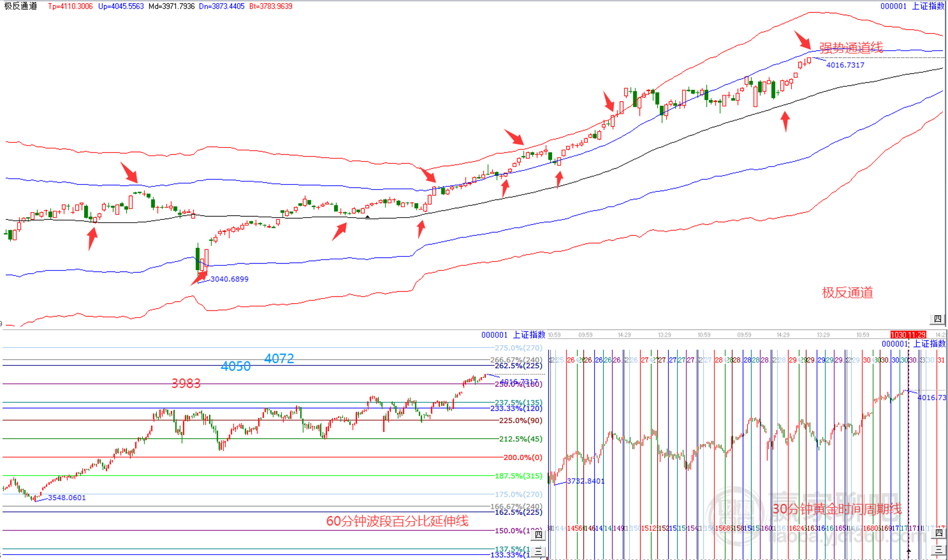Screen dimensions: 948x560
Task: Click the 166.67%(240) extension level label
Action: [x=516, y=507]
